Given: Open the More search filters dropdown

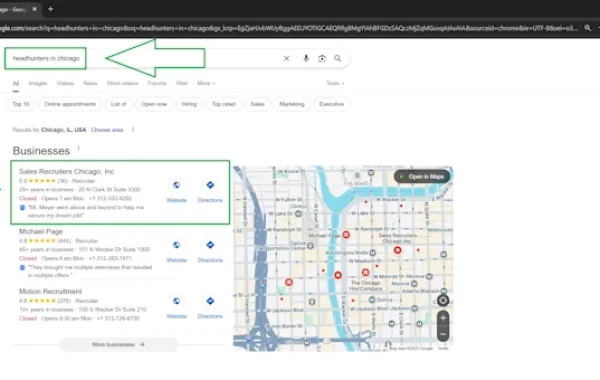Looking at the screenshot, I should (206, 83).
